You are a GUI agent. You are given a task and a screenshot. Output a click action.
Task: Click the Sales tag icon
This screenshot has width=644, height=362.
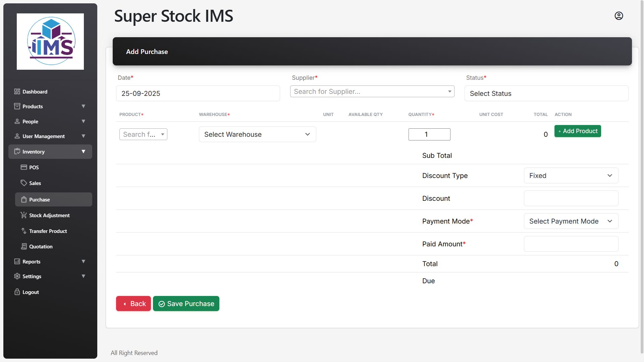pos(24,183)
